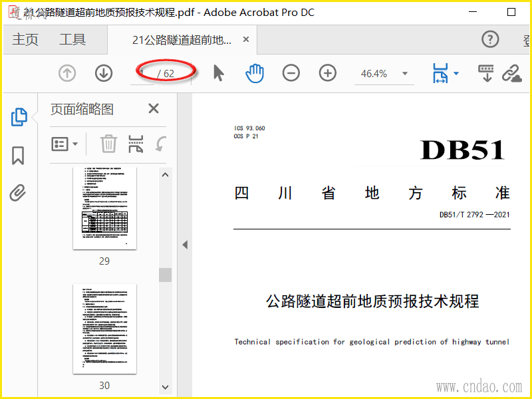Click the current page number field
The width and height of the screenshot is (532, 399).
142,73
